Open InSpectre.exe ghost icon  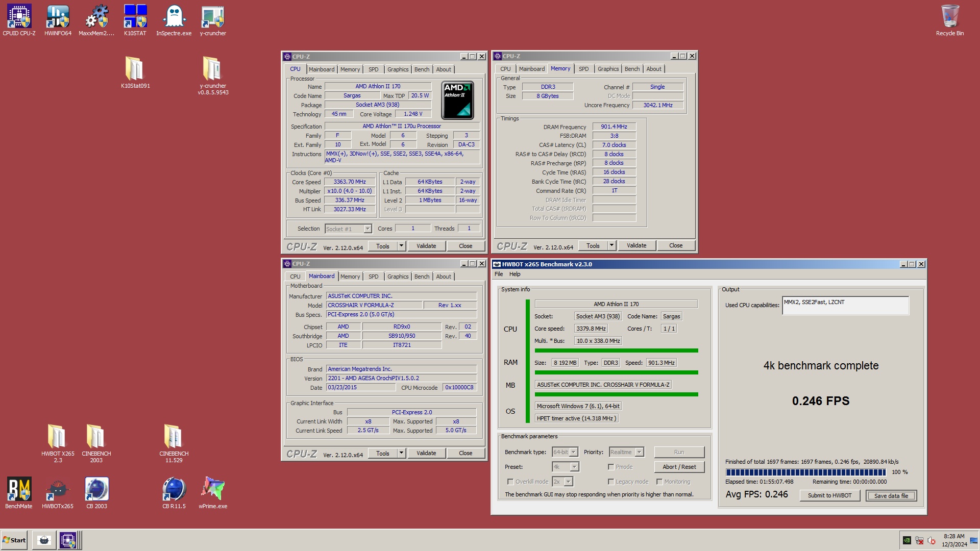pyautogui.click(x=174, y=20)
